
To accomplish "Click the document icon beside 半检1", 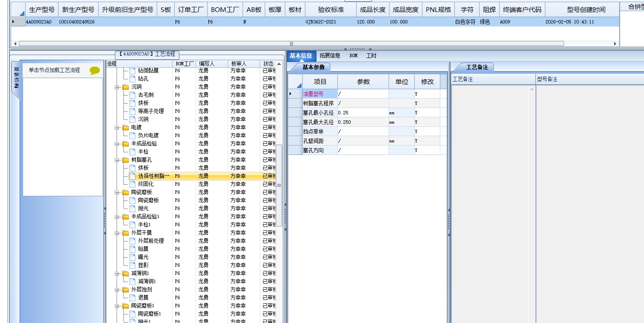I will tap(132, 225).
